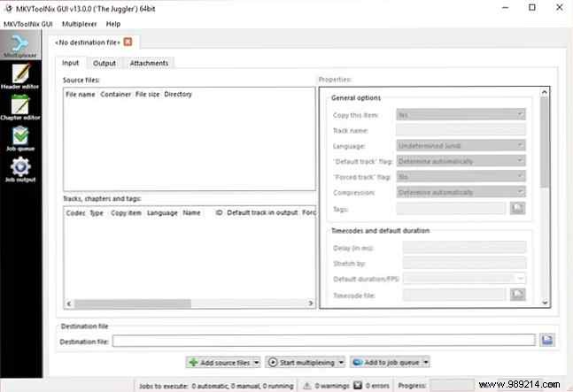Click the browse icon next to Tags field
This screenshot has height=392, width=573.
coord(517,209)
